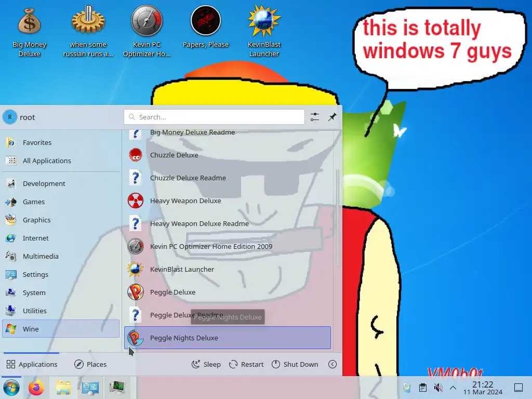Expand more session options arrow
This screenshot has height=399, width=532.
click(332, 364)
